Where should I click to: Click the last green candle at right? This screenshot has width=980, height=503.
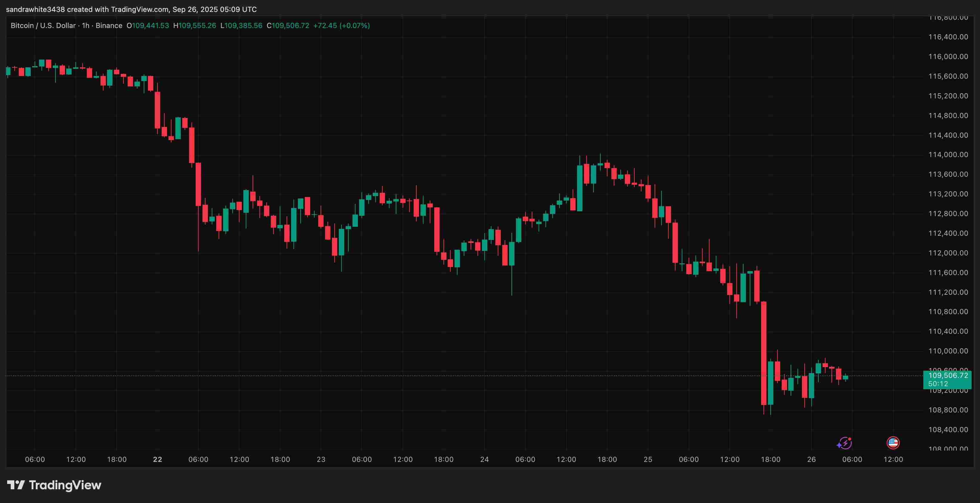point(845,378)
